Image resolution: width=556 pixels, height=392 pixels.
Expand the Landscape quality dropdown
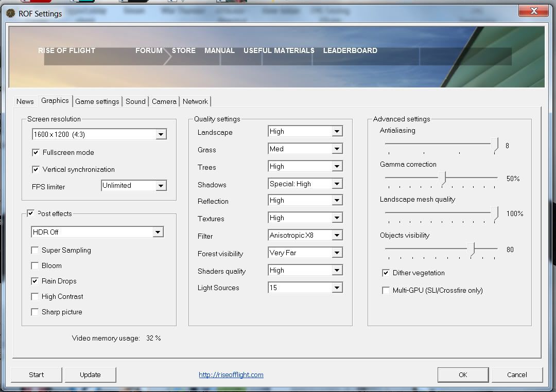[x=305, y=132]
